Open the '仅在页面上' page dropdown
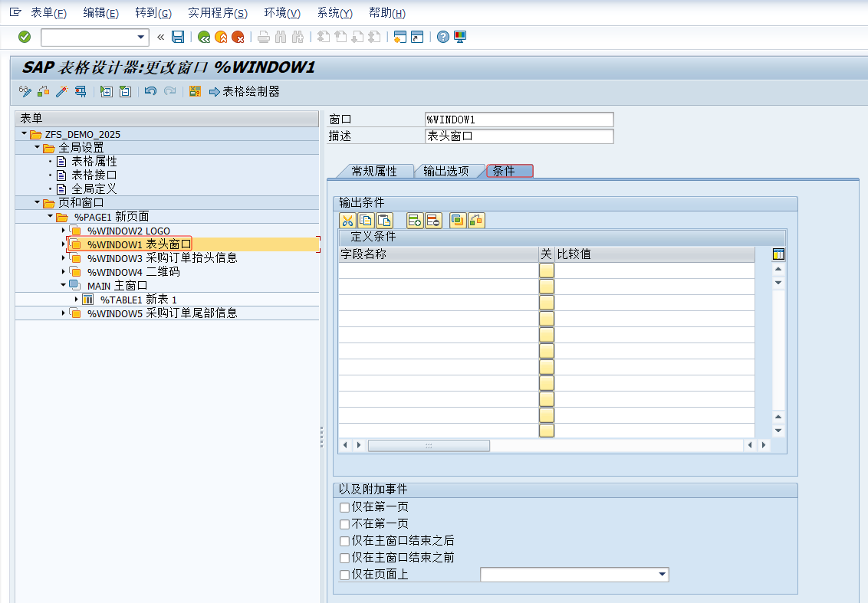 pos(662,574)
